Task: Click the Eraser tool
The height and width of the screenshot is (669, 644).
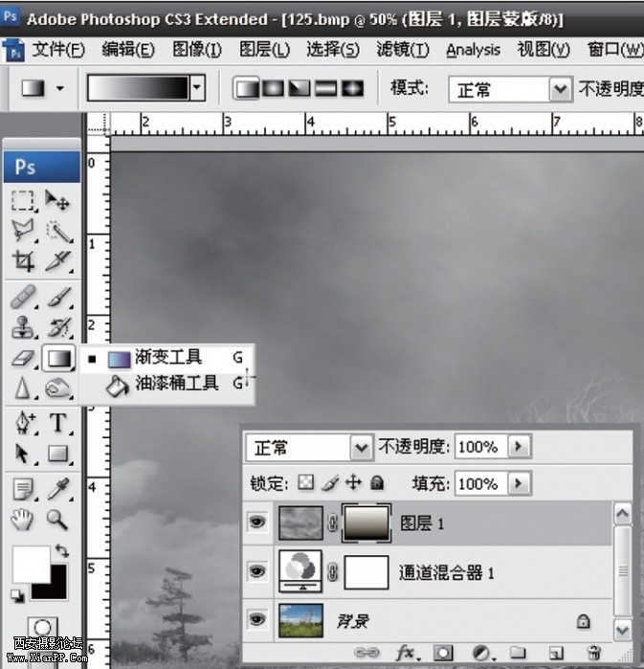Action: coord(24,359)
